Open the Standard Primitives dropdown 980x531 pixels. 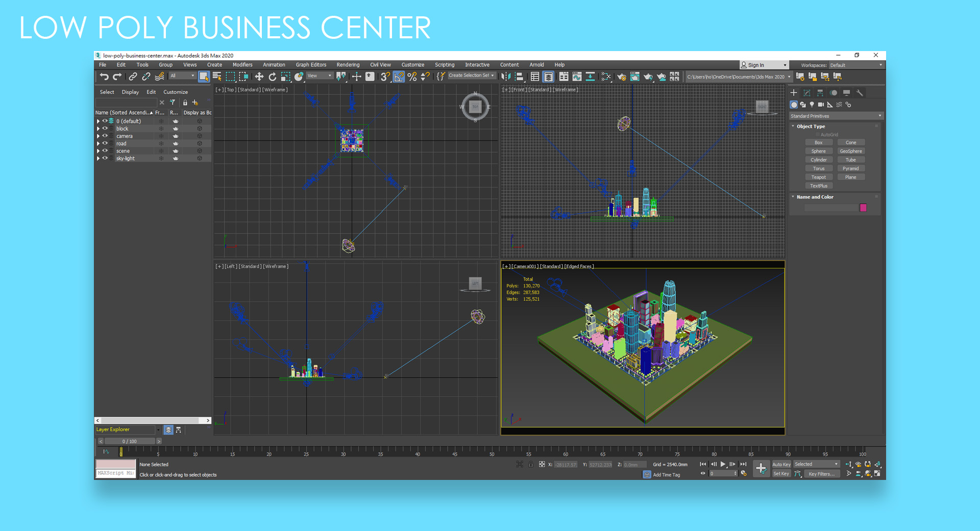(x=836, y=116)
